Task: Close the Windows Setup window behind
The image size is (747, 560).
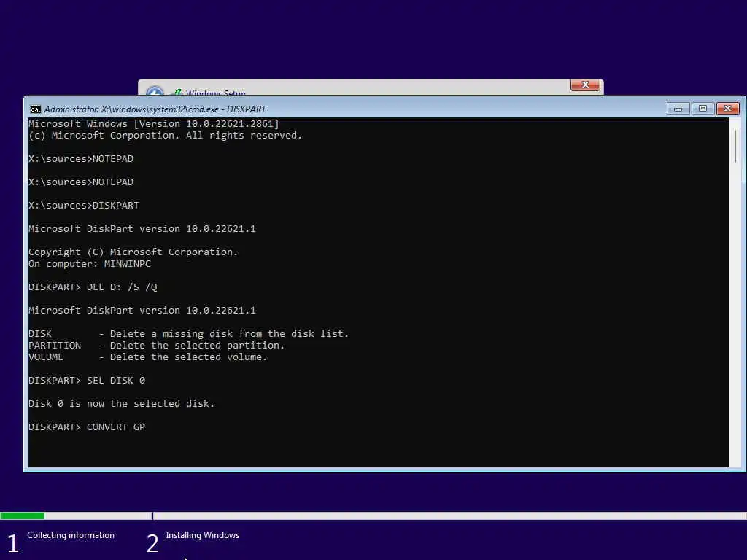Action: [585, 85]
